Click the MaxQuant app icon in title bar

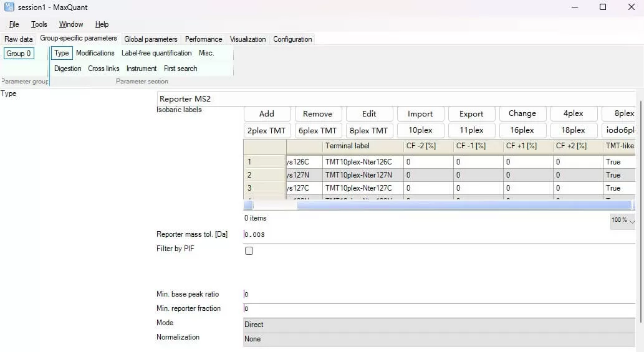tap(9, 7)
